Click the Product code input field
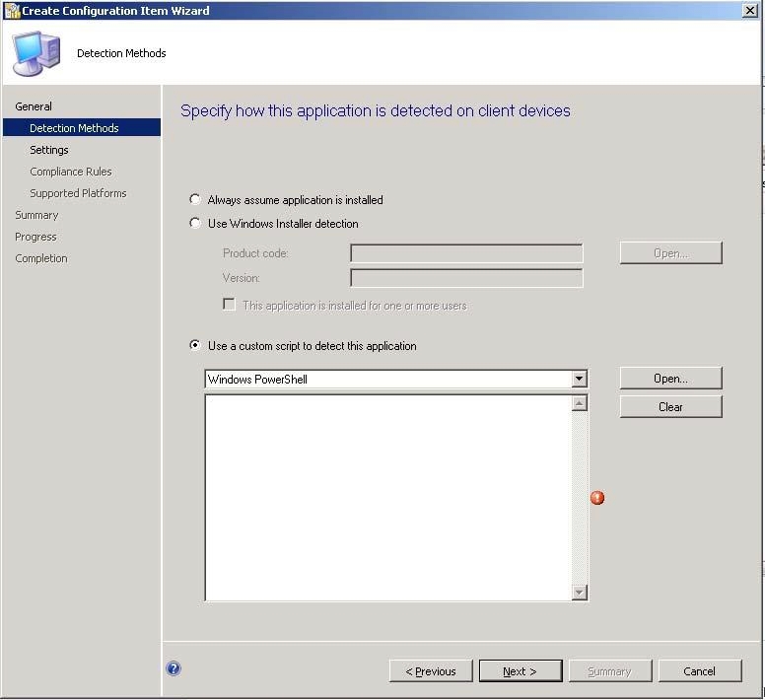Image resolution: width=765 pixels, height=700 pixels. [466, 253]
